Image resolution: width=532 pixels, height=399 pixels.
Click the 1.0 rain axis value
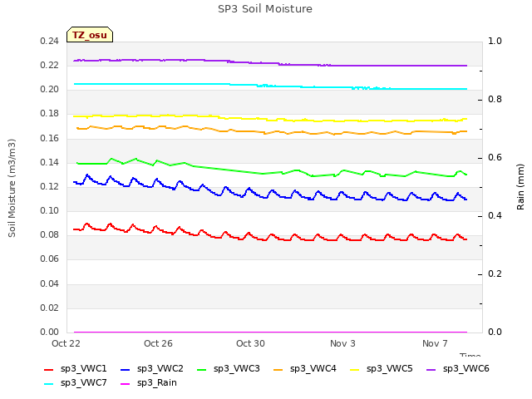[495, 41]
